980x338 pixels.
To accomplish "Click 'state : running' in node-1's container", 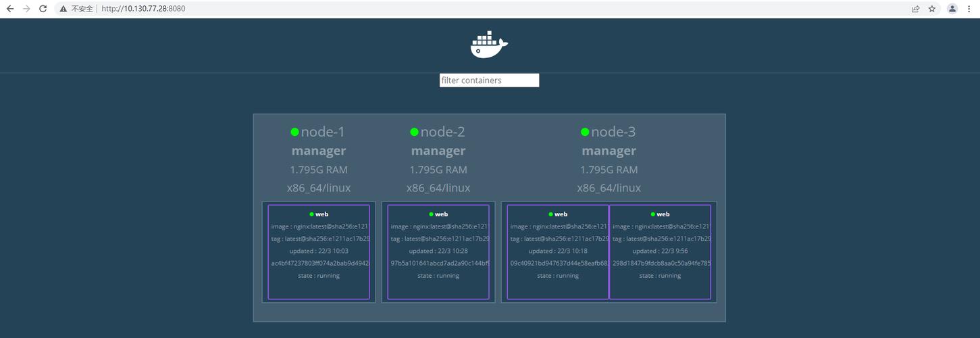I will [x=319, y=275].
